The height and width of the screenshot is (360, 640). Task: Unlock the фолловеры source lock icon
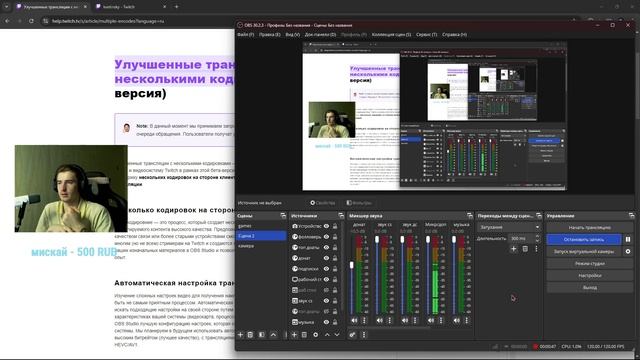(x=335, y=237)
